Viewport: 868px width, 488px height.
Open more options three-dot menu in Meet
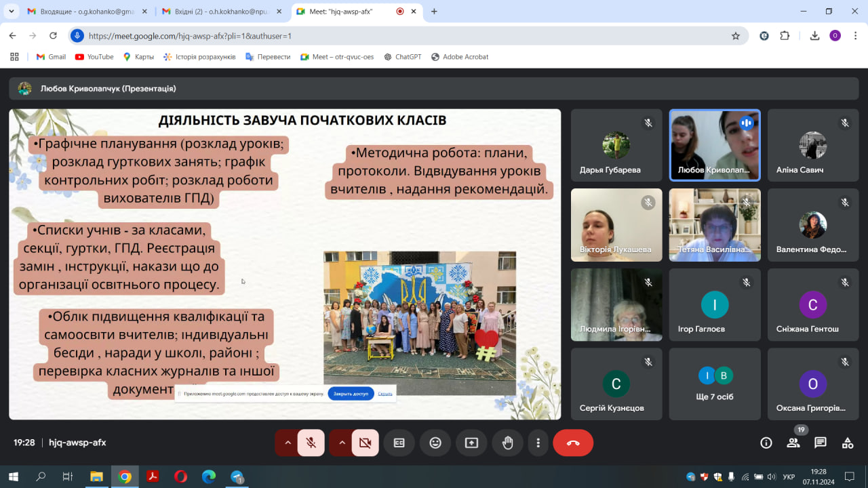538,443
